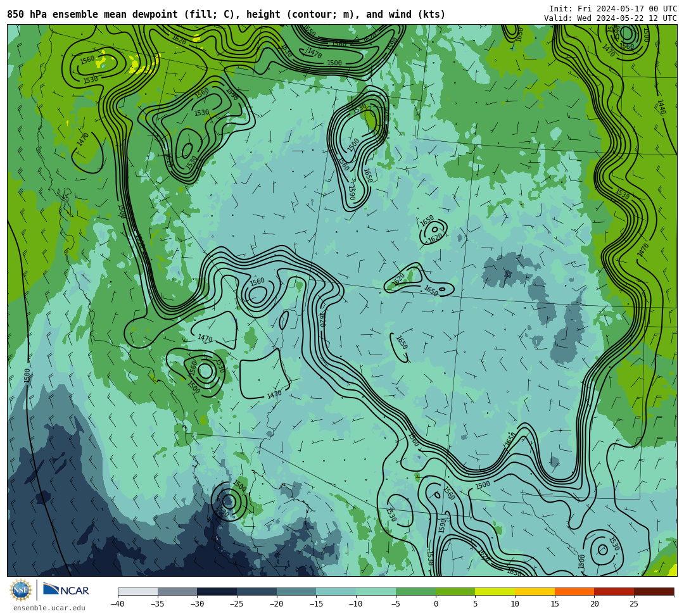Click the NCAR logo

pos(66,590)
